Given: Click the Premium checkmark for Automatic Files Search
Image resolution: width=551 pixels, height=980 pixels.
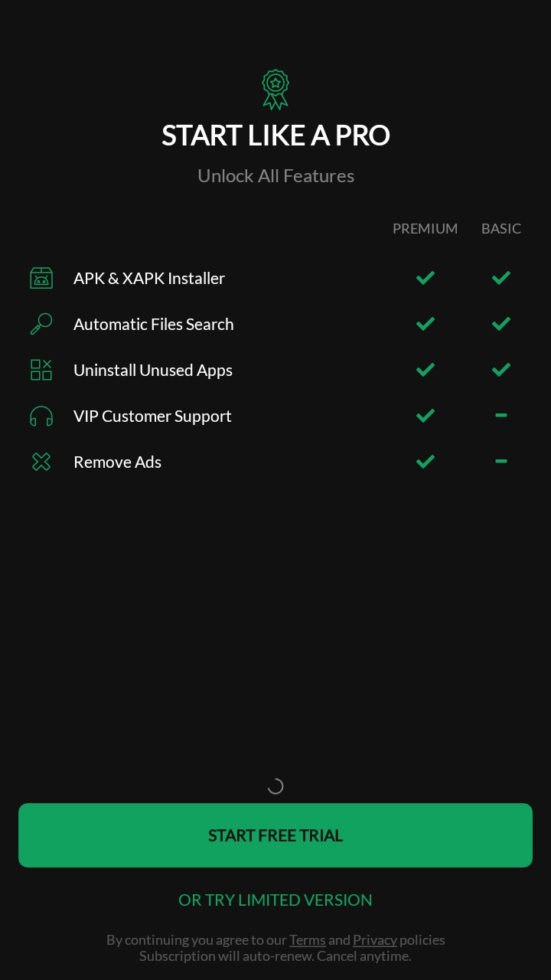Looking at the screenshot, I should 425,324.
